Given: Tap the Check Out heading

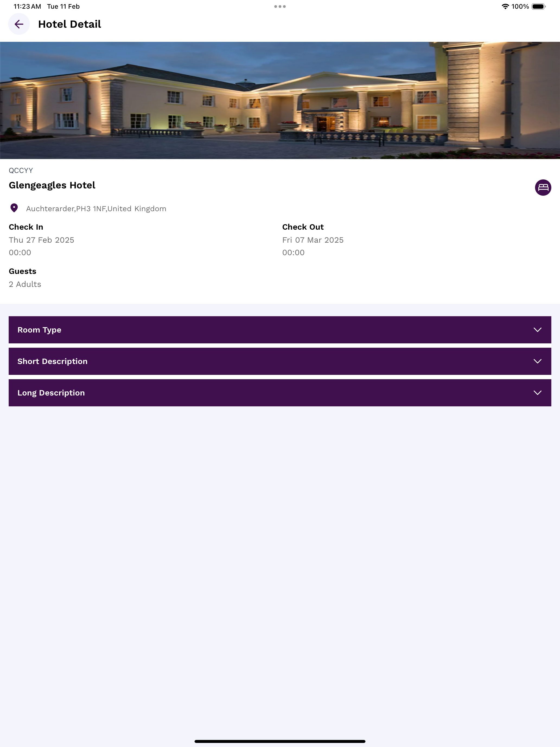Looking at the screenshot, I should point(303,227).
